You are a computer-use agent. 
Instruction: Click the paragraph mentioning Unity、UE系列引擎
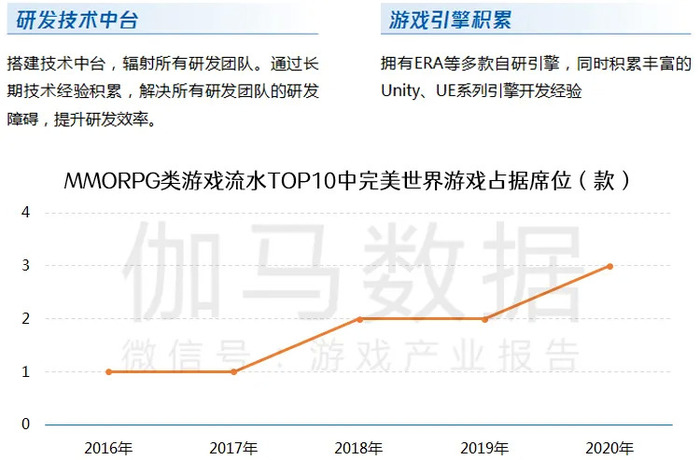[536, 77]
